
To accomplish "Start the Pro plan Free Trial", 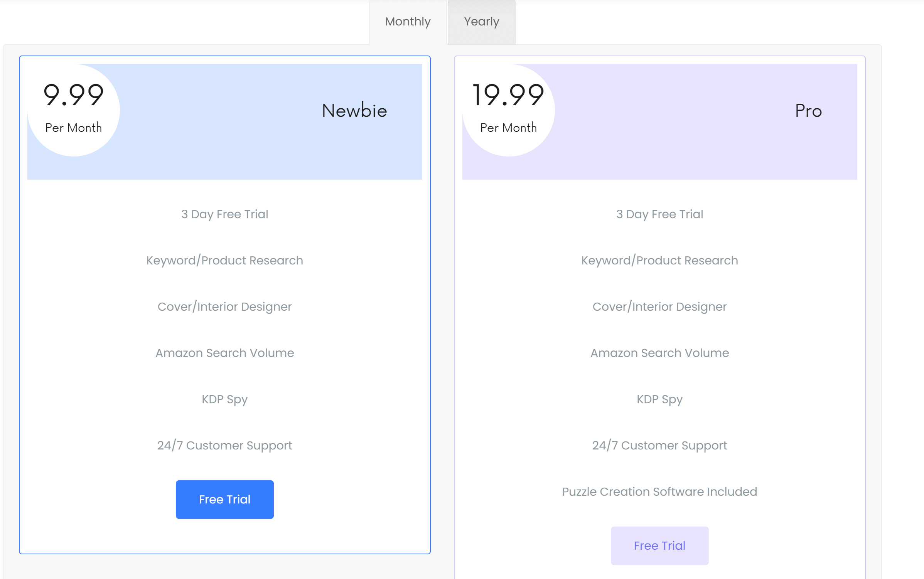I will point(659,545).
